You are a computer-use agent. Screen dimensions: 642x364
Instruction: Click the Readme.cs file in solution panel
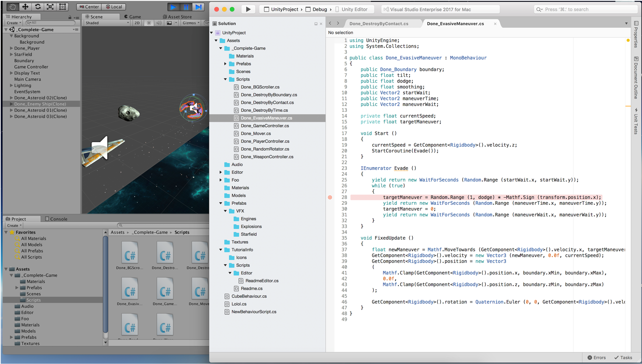click(250, 288)
